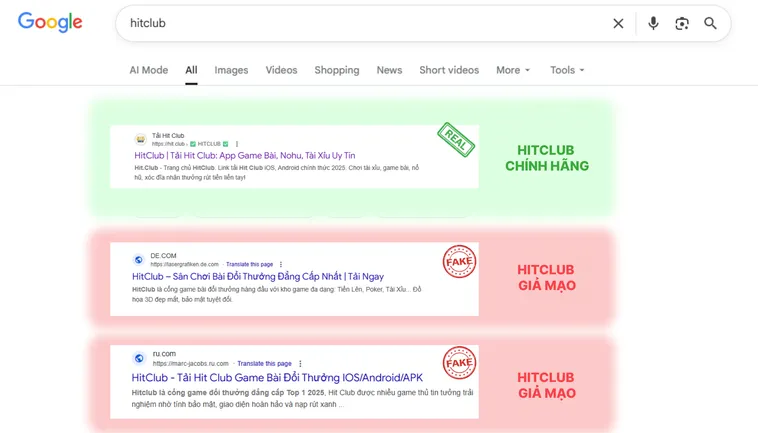
Task: Open HitClub - Tải Hit Club Game Bài link
Action: coord(277,377)
